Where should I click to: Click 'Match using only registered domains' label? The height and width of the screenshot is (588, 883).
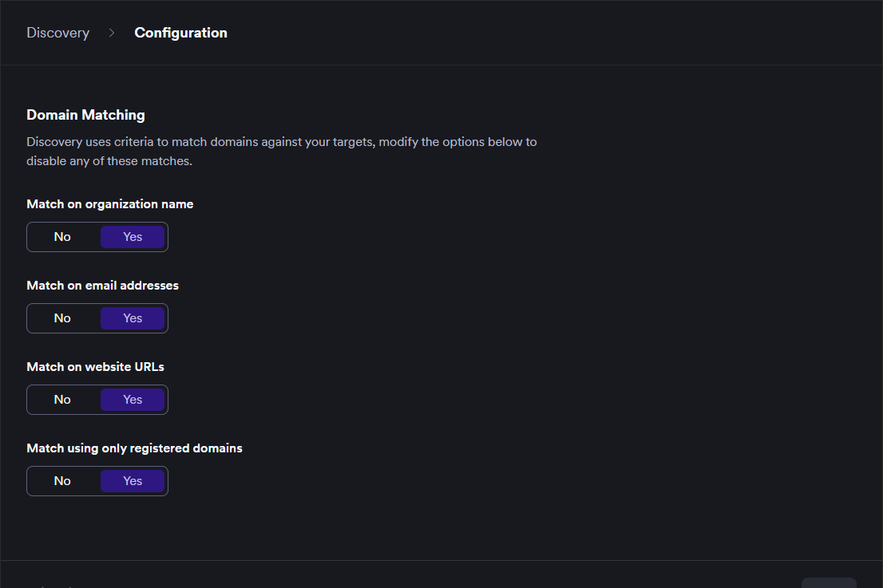[134, 448]
